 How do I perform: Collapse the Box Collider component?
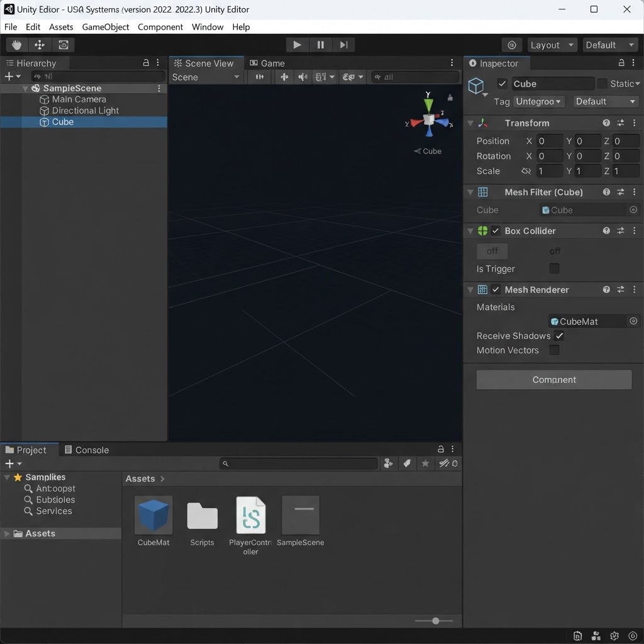[470, 231]
